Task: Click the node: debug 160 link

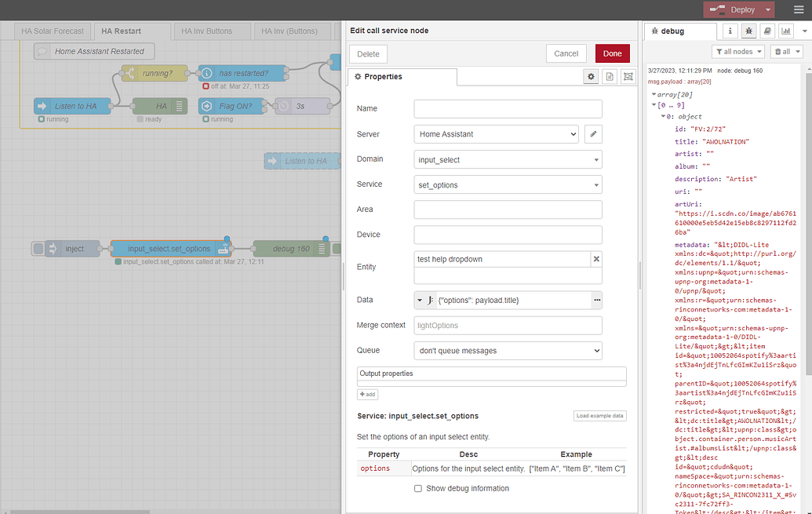Action: pos(740,71)
